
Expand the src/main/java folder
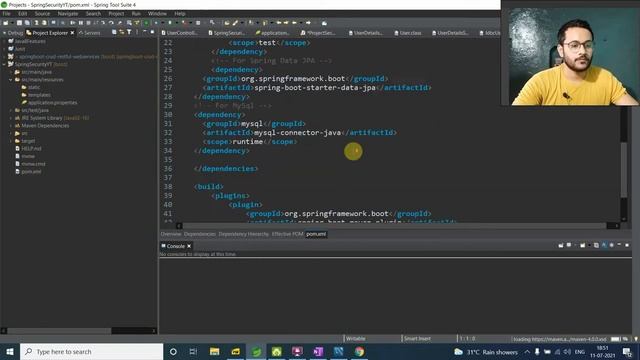[x=11, y=72]
